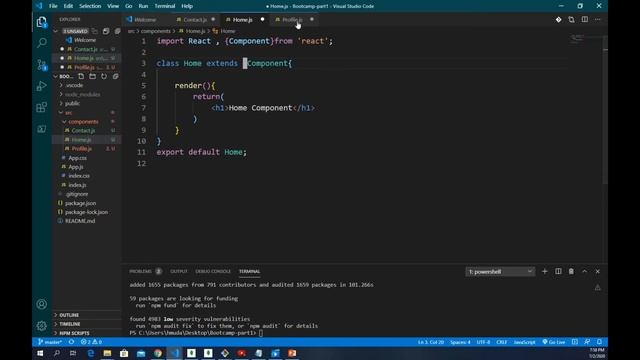Click the Refresh Explorer icon
Image resolution: width=640 pixels, height=360 pixels.
tap(104, 76)
